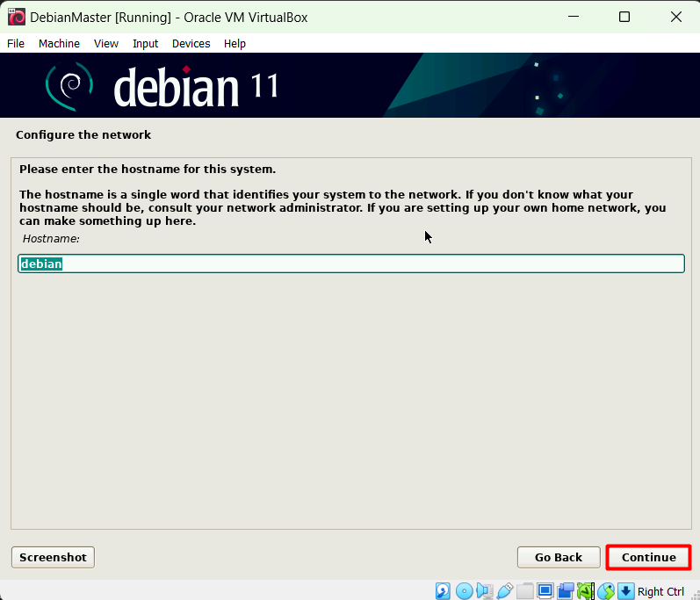Screen dimensions: 700x600
Task: Open the View menu
Action: coord(106,44)
